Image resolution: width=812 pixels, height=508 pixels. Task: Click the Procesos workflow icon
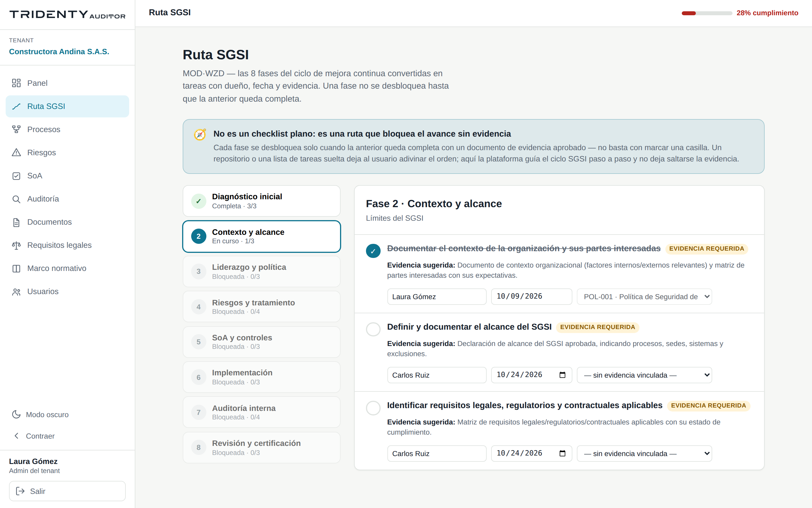(x=16, y=129)
